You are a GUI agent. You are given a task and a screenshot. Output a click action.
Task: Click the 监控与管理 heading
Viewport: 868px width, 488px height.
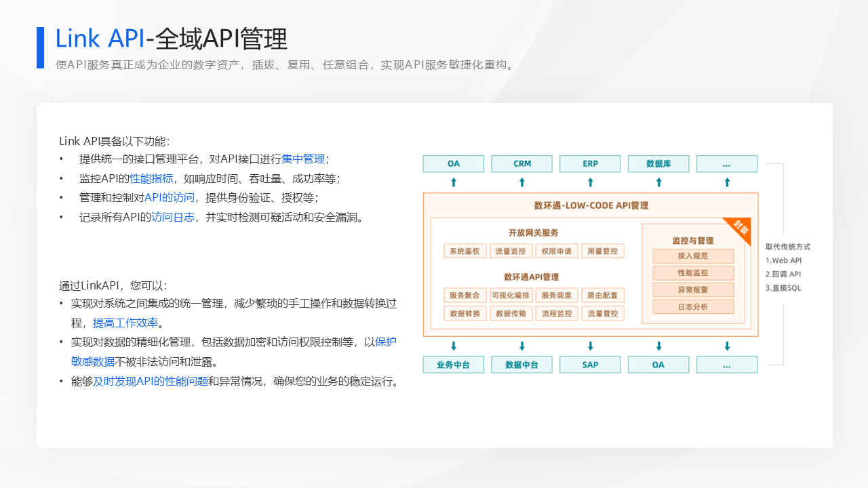tap(692, 241)
